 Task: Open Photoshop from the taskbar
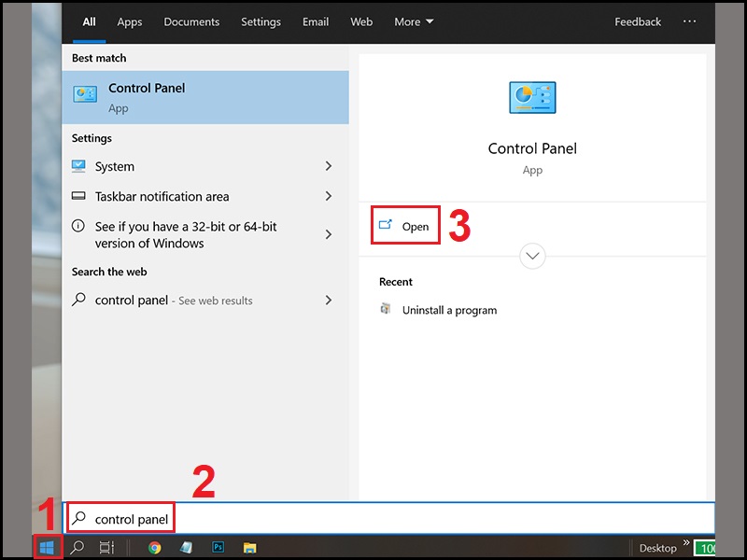click(218, 548)
